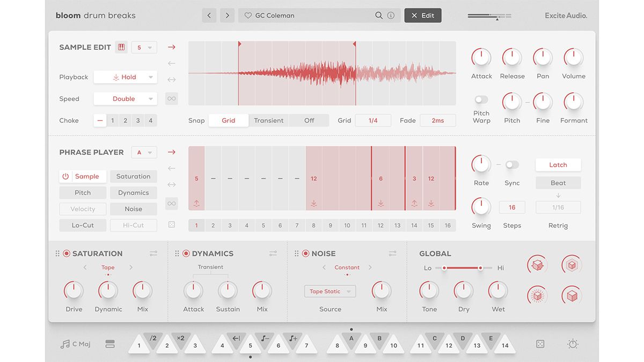
Task: Select the Saturation lane tab
Action: (134, 176)
